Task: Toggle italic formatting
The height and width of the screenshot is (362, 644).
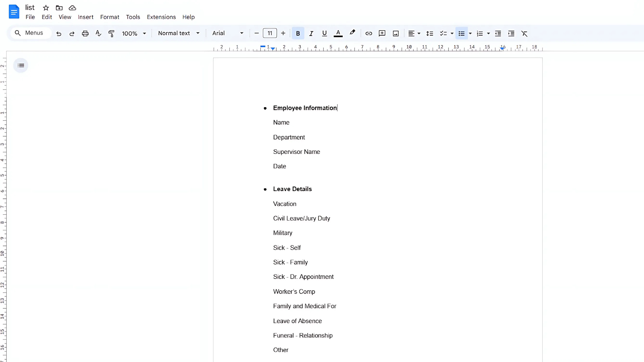Action: (x=311, y=34)
